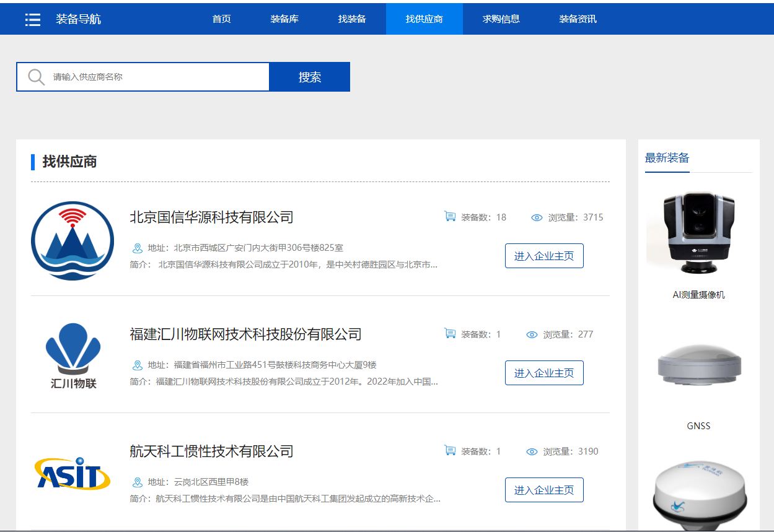Viewport: 774px width, 532px height.
Task: Click 进入企业主页 for 航天科工惯性技术
Action: point(544,490)
